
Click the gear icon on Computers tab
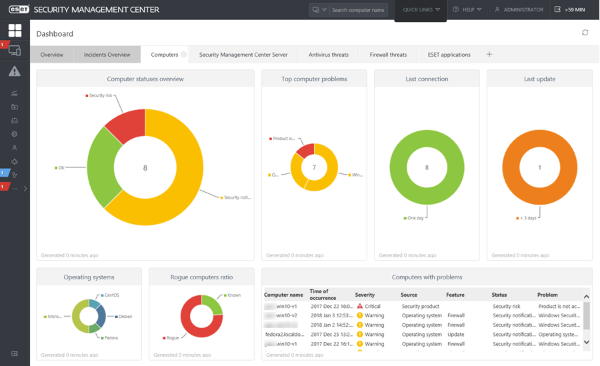[x=184, y=54]
